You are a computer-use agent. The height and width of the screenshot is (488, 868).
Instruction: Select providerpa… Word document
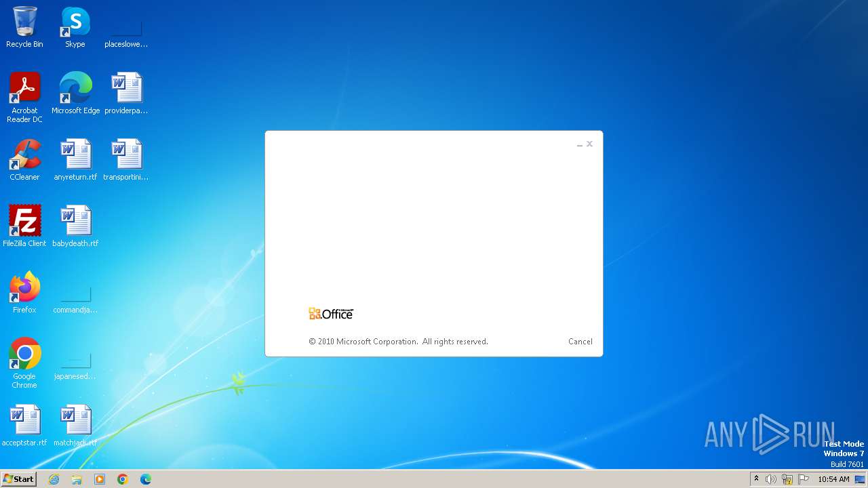[x=126, y=94]
